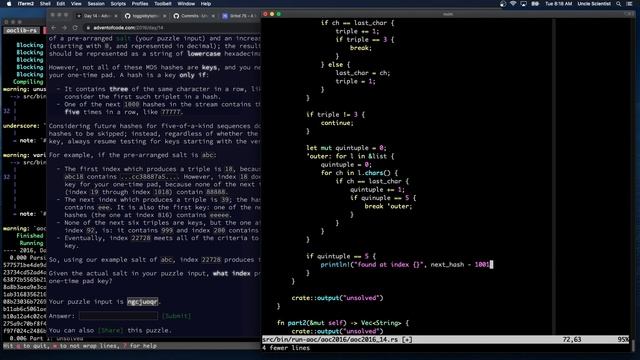This screenshot has width=640, height=360.
Task: Open the Toolbelt menu
Action: point(163,4)
